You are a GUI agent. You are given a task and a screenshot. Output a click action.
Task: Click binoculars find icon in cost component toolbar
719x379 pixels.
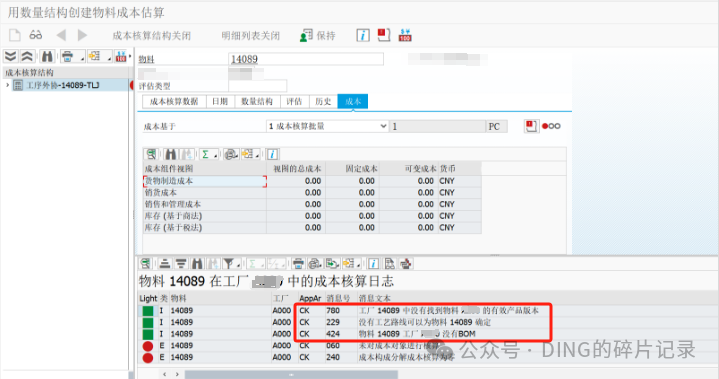click(x=171, y=154)
